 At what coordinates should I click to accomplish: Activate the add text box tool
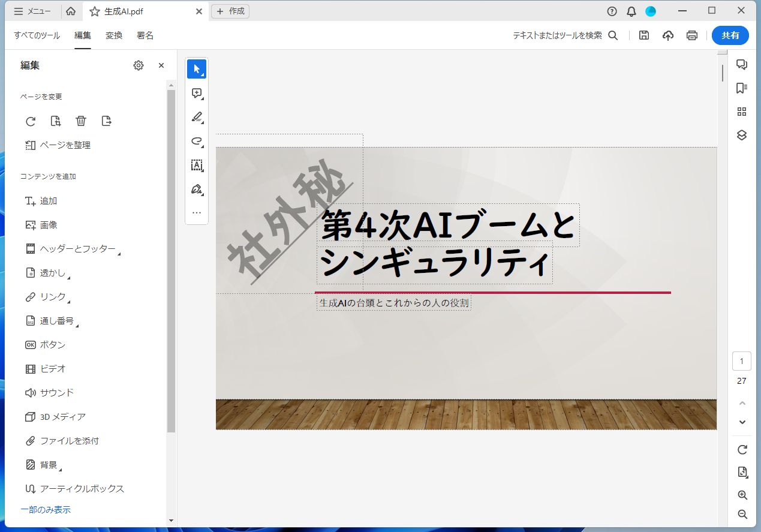[x=197, y=165]
